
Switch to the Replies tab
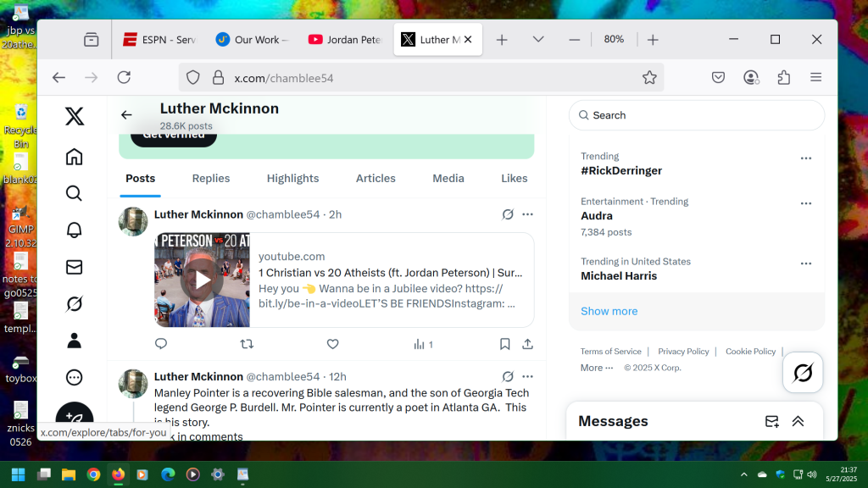tap(211, 178)
